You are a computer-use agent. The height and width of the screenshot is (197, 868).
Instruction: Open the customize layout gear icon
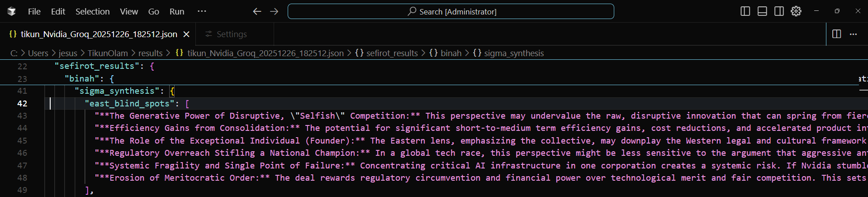796,11
